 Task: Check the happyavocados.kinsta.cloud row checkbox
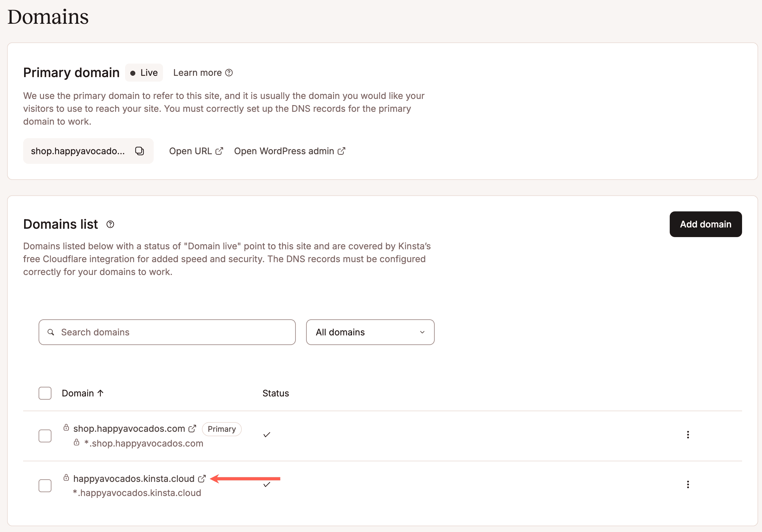point(44,485)
